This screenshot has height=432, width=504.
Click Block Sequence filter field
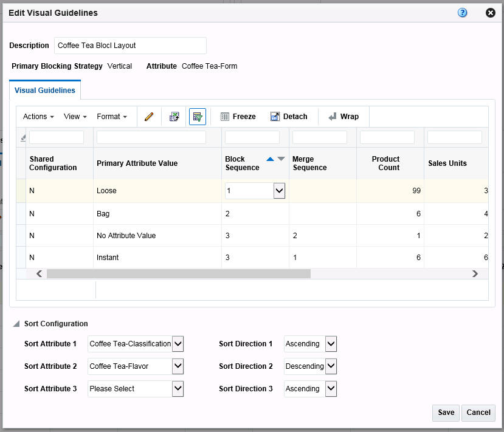click(252, 137)
